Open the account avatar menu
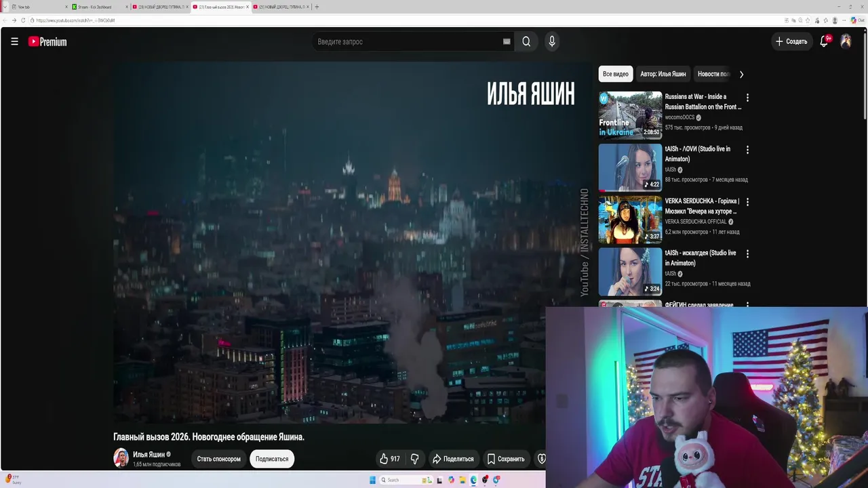Screen dimensions: 868x488 (846, 41)
